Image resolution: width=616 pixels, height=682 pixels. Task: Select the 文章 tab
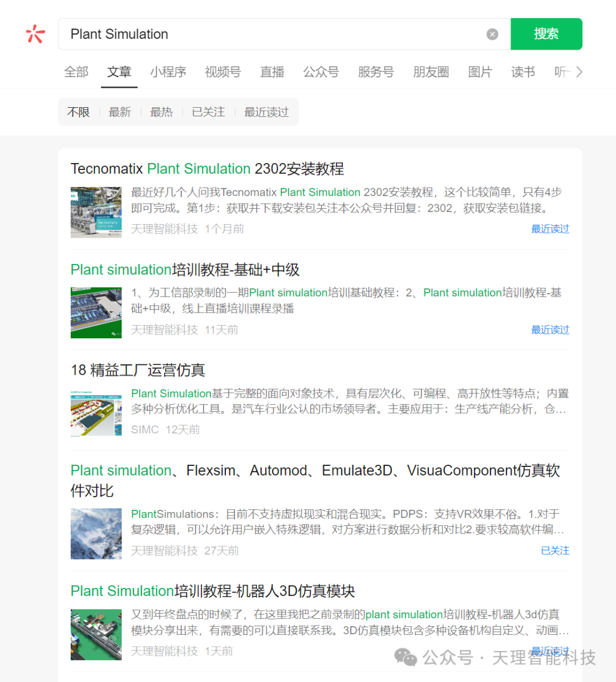(119, 72)
